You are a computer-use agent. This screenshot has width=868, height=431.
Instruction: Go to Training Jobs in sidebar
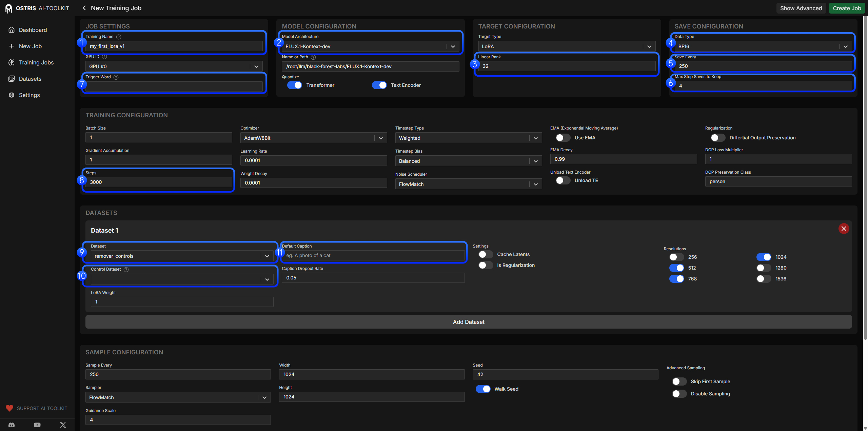point(36,62)
